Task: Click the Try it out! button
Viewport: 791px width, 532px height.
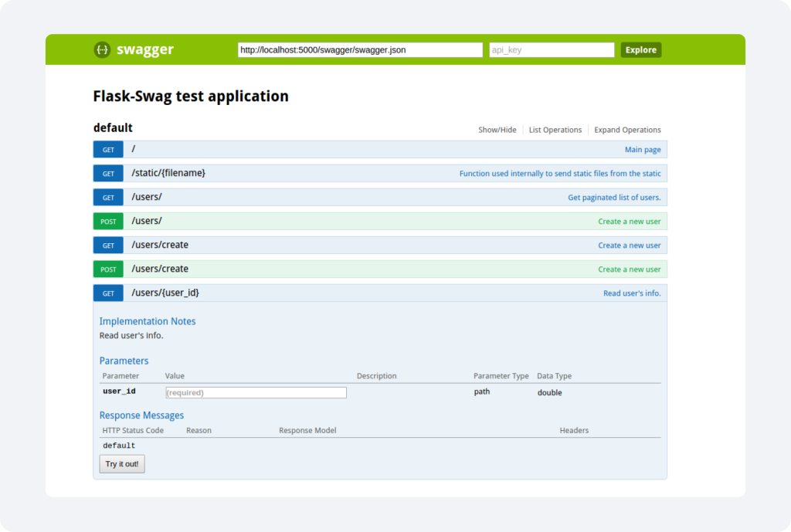Action: click(122, 464)
